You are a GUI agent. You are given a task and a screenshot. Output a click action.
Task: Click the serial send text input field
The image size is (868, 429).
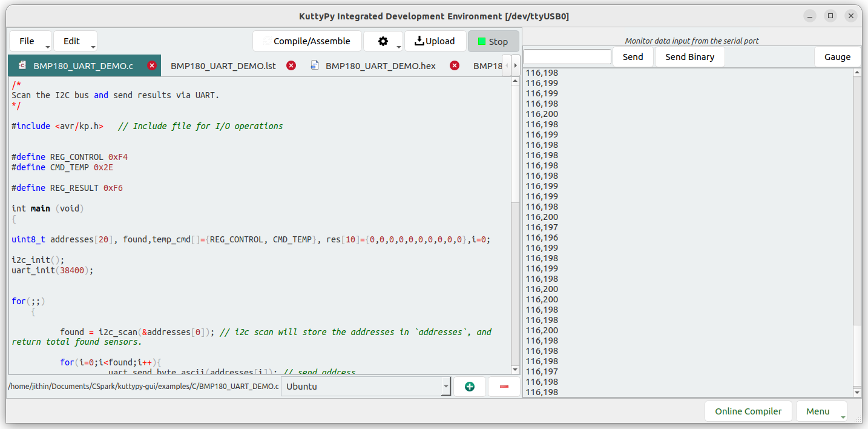point(567,56)
